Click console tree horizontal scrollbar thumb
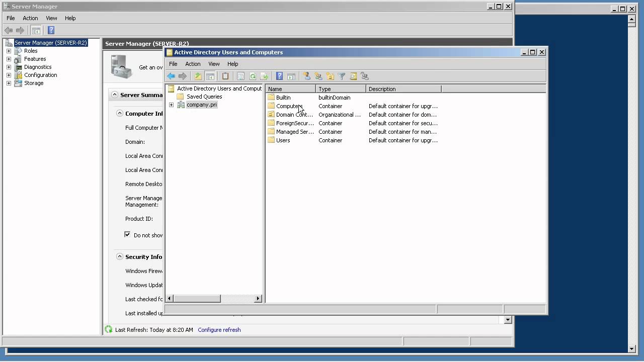644x362 pixels. coord(197,298)
